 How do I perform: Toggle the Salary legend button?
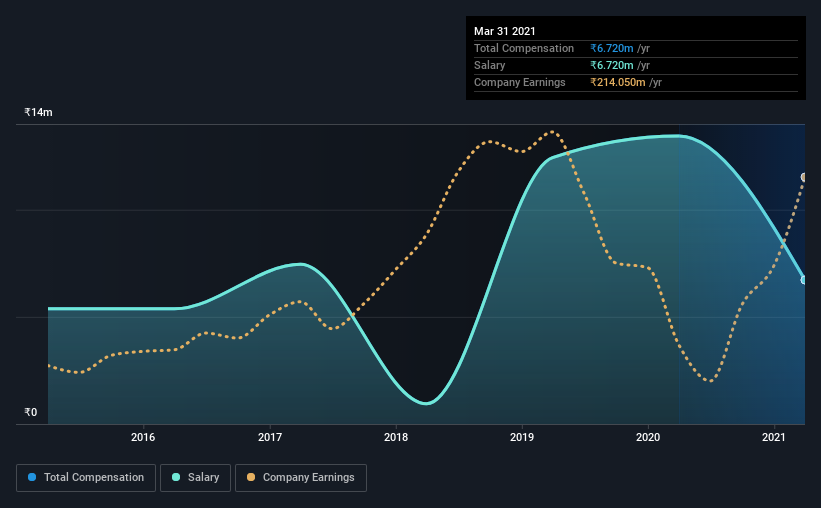point(195,478)
